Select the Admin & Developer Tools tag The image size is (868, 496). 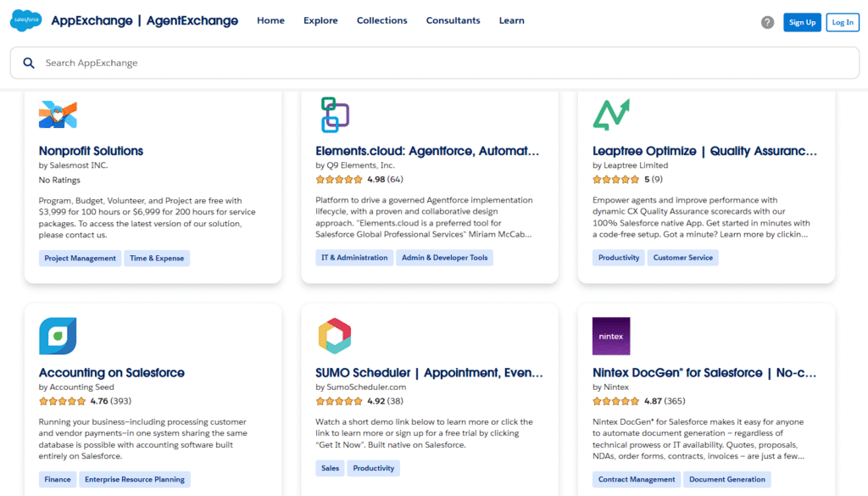444,258
